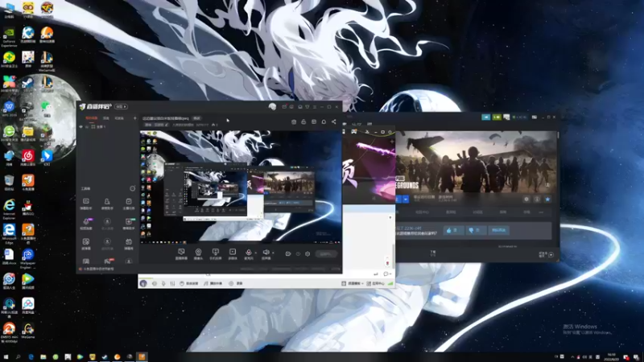Click the thumbs down button on PUBG page
This screenshot has width=644, height=362.
coord(476,230)
